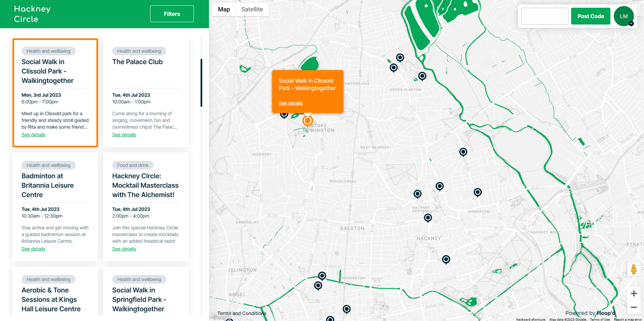Zoom out on the map
Screen dimensions: 644x321
click(x=634, y=307)
